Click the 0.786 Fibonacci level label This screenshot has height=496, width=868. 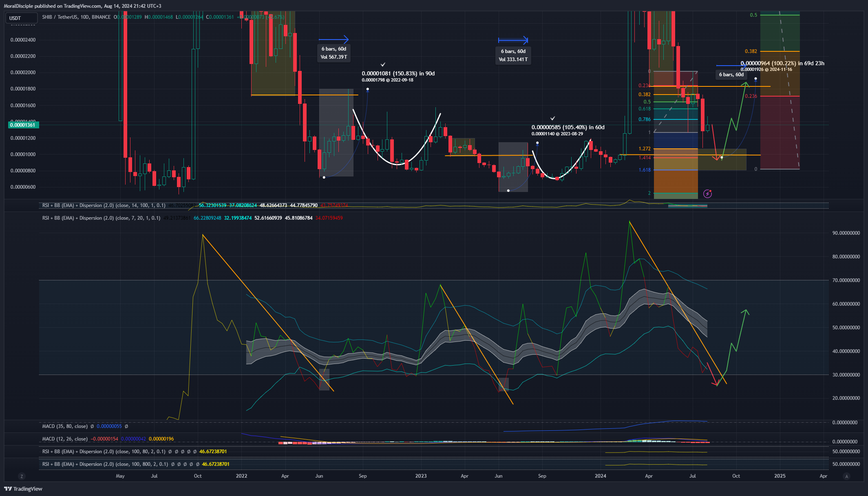(x=645, y=119)
